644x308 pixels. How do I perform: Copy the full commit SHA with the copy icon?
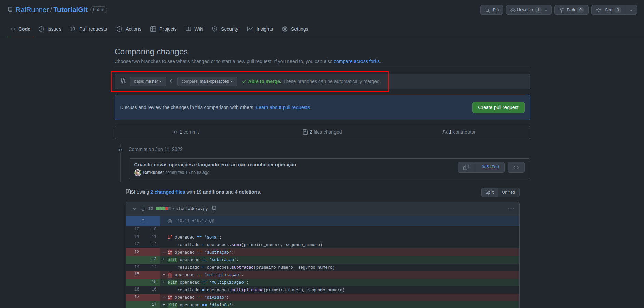coord(466,167)
